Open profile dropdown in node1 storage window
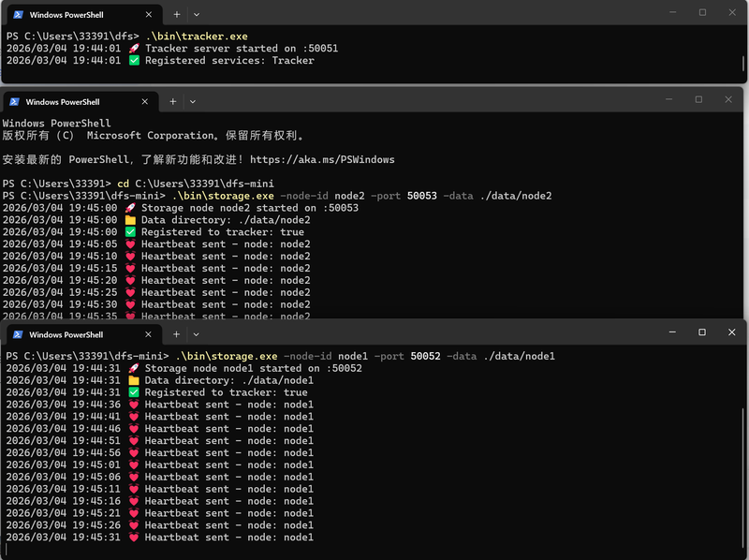Screen dimensions: 749x560 click(197, 334)
